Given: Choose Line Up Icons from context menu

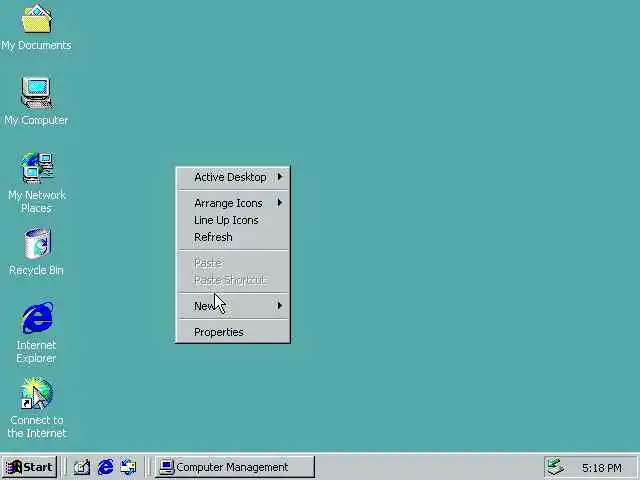Looking at the screenshot, I should pos(233,220).
